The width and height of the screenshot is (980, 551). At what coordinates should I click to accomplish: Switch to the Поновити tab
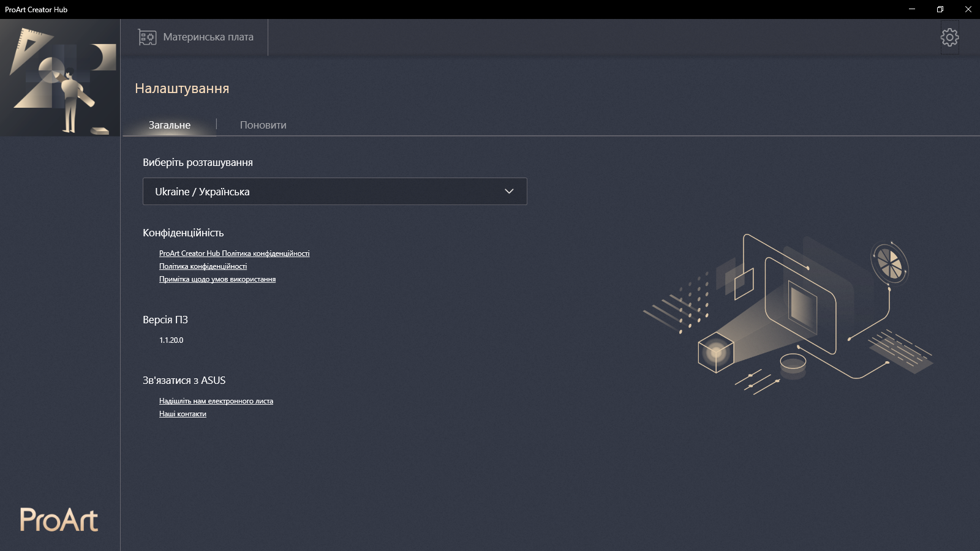(263, 125)
